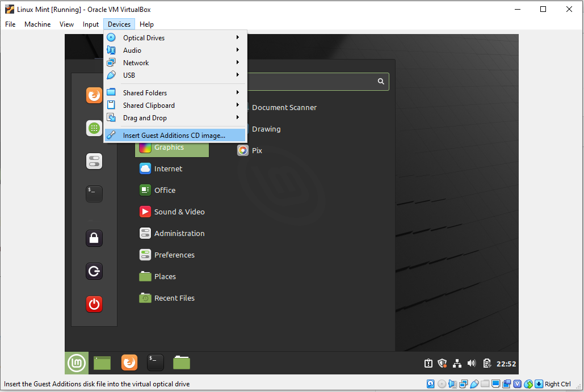Open Terminal from the Mint taskbar
The image size is (584, 392).
pos(155,363)
